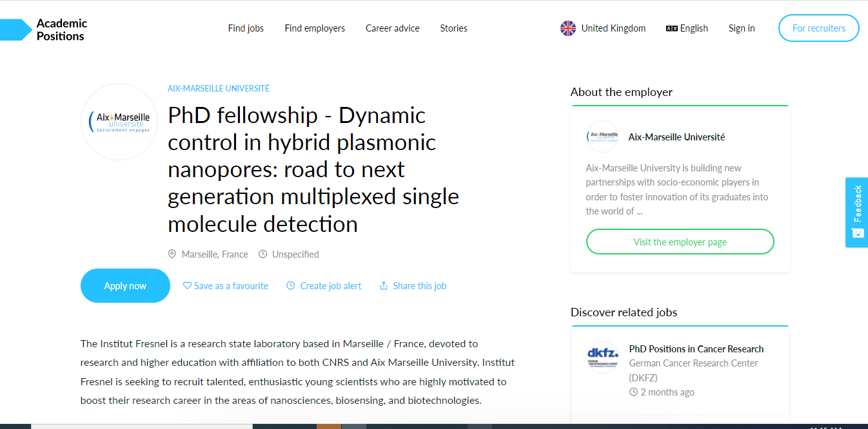The height and width of the screenshot is (429, 868).
Task: Click Sign in
Action: pos(742,28)
